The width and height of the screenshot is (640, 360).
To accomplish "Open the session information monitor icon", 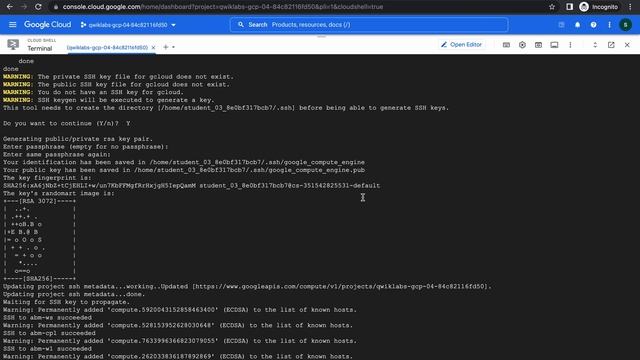I will 554,45.
